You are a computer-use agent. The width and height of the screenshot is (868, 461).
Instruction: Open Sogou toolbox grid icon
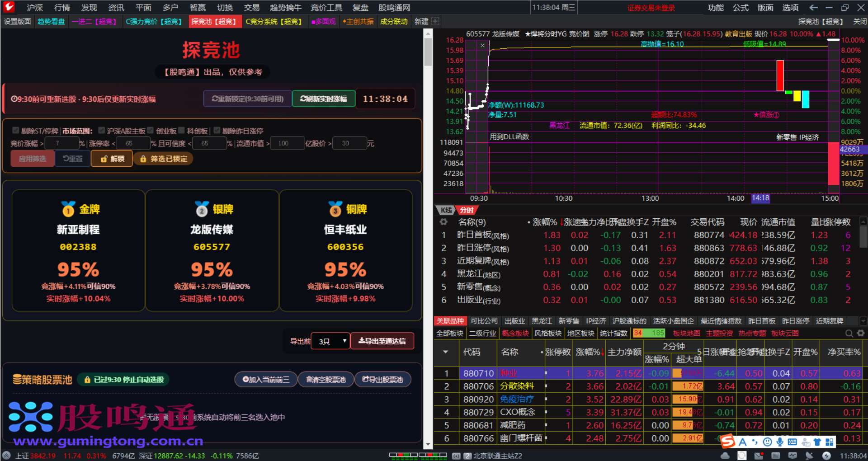point(830,442)
